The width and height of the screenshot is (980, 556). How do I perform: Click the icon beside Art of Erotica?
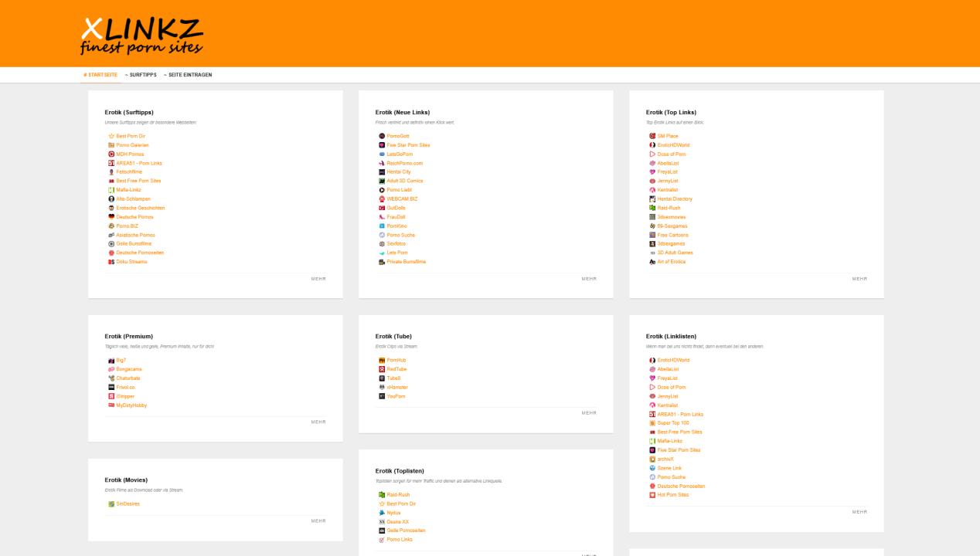click(x=652, y=262)
